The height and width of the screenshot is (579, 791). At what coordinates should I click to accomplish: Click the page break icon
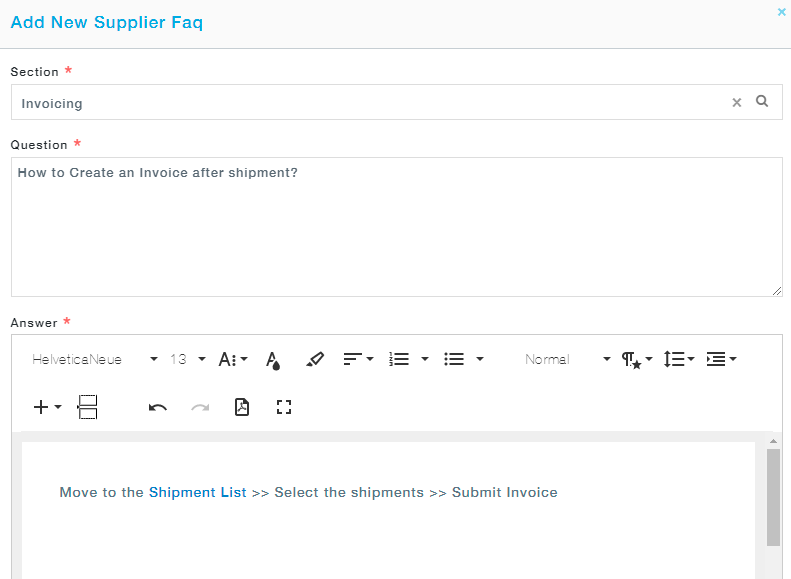coord(88,407)
